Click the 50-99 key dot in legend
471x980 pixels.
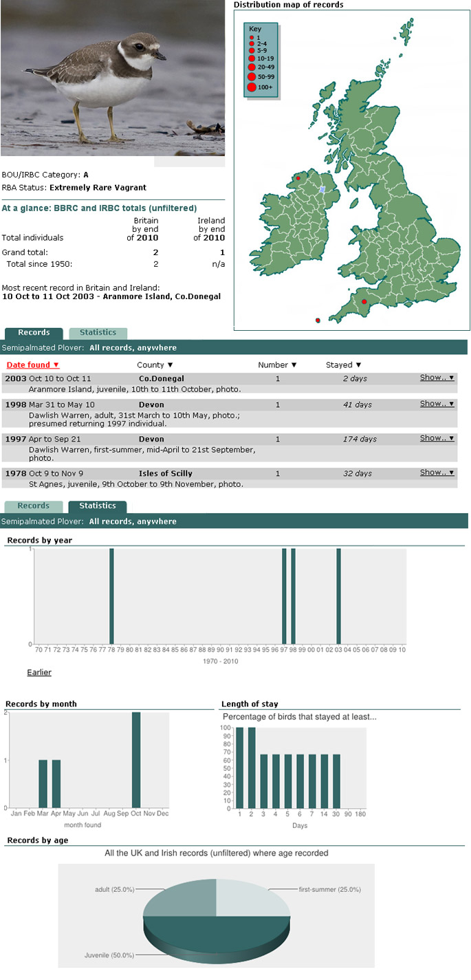pyautogui.click(x=251, y=77)
